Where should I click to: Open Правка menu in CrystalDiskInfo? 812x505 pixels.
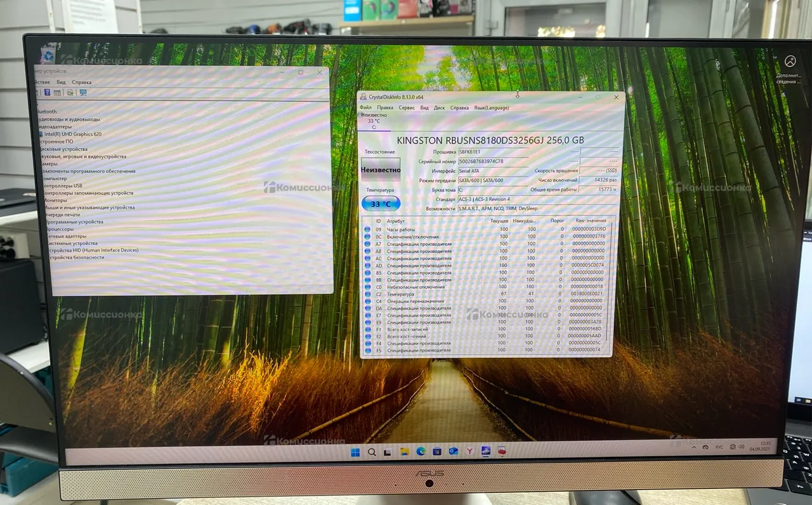(385, 108)
